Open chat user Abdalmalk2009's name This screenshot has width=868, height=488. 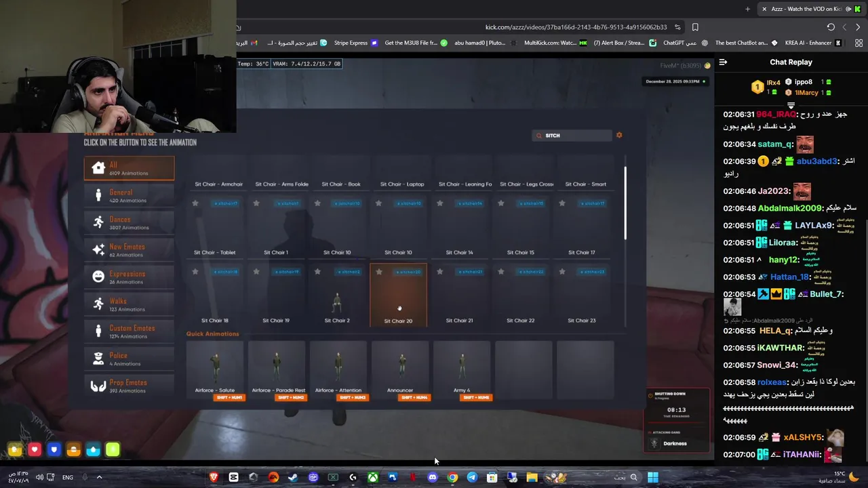click(x=789, y=208)
